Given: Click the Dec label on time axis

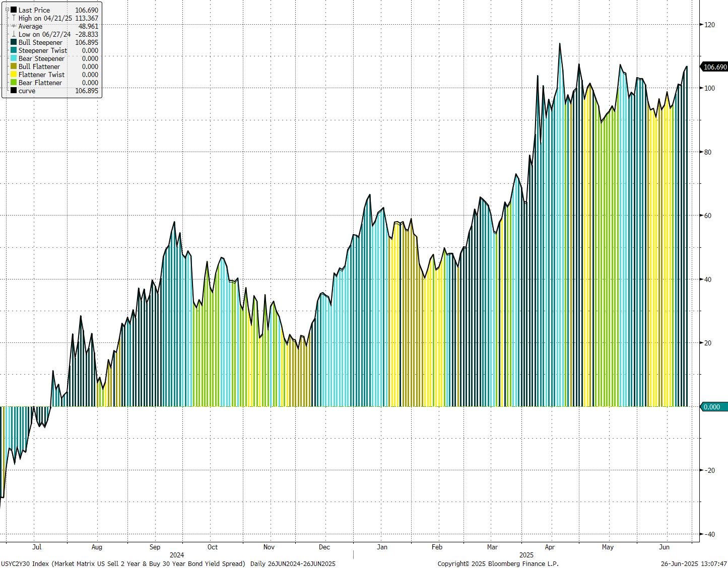Looking at the screenshot, I should pos(324,547).
